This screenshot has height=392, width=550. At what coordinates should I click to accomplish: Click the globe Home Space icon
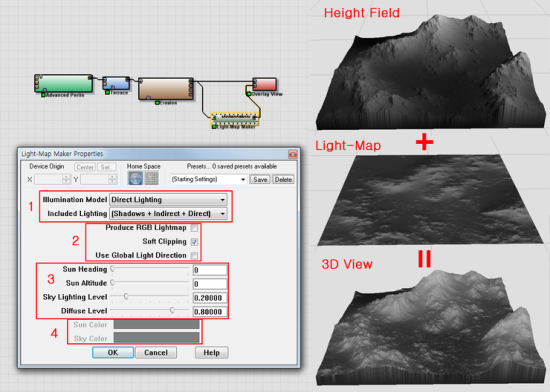(x=135, y=178)
